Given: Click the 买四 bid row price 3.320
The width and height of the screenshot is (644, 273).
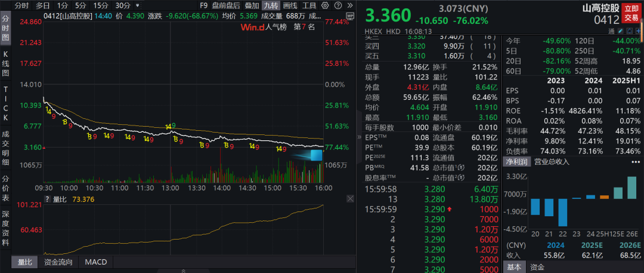Looking at the screenshot, I should tap(416, 46).
